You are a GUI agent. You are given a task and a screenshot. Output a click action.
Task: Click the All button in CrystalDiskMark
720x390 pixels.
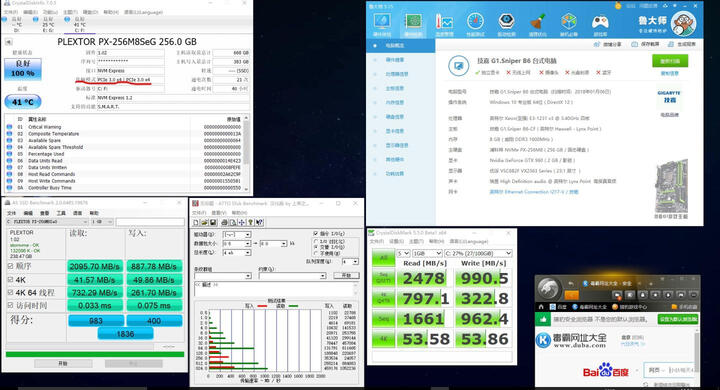point(383,258)
